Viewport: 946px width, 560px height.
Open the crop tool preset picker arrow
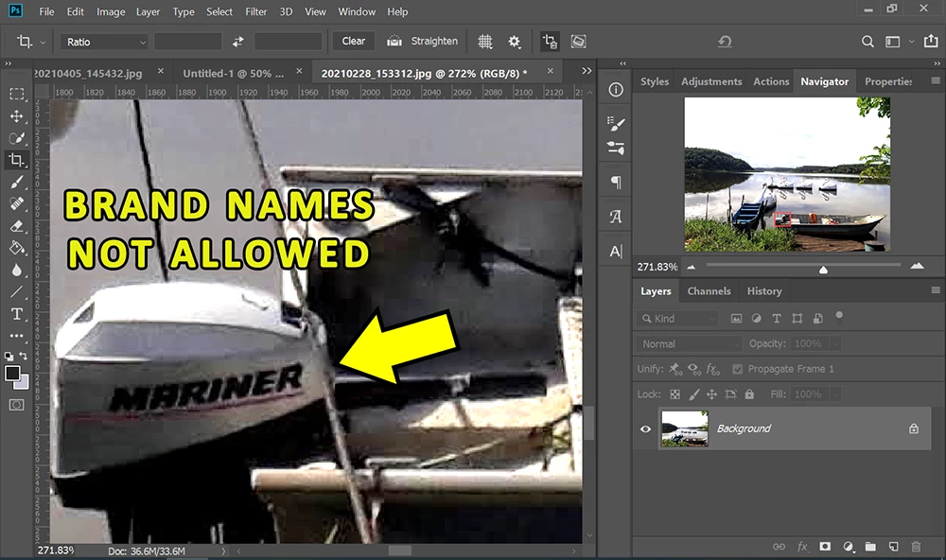[x=43, y=43]
